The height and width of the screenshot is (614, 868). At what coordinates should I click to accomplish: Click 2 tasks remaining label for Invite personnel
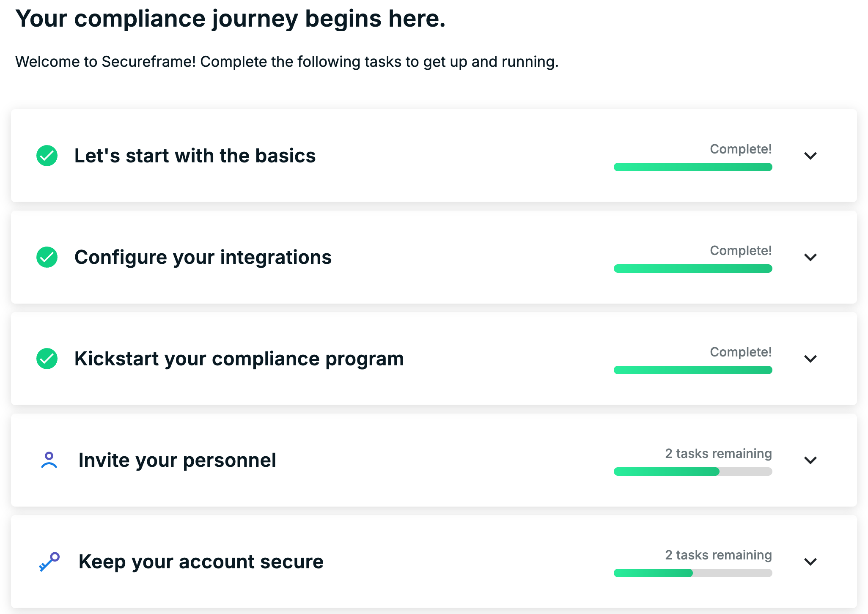(x=718, y=453)
